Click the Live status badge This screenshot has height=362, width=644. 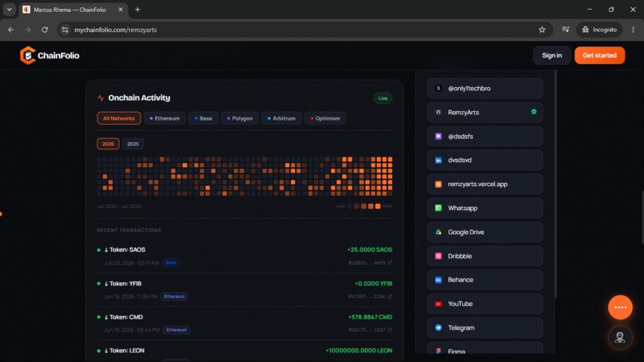pos(383,98)
